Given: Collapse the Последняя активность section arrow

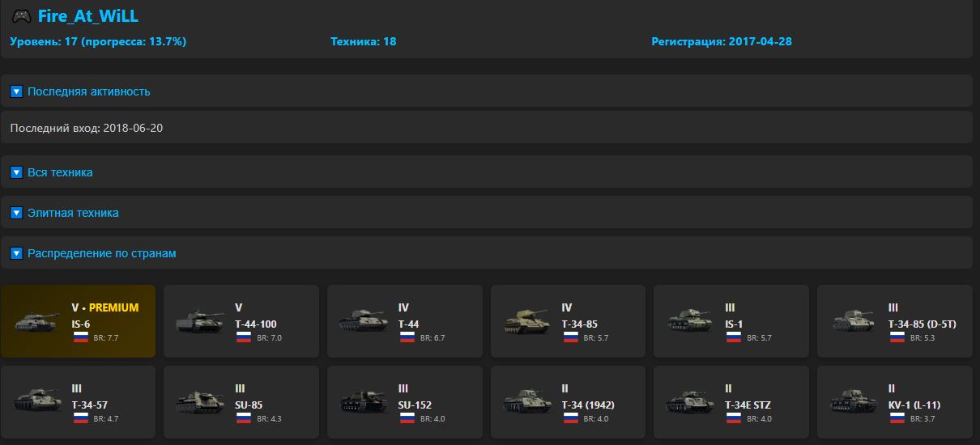Looking at the screenshot, I should 16,91.
